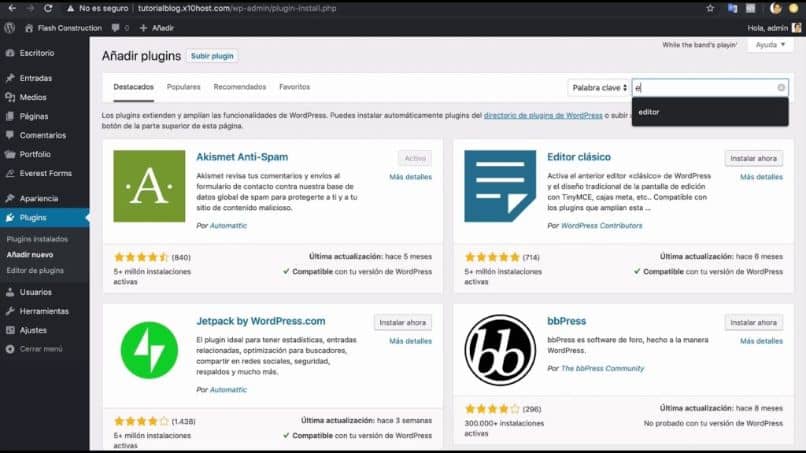This screenshot has height=453, width=806.
Task: Click the Comentarios sidebar icon
Action: pos(10,135)
